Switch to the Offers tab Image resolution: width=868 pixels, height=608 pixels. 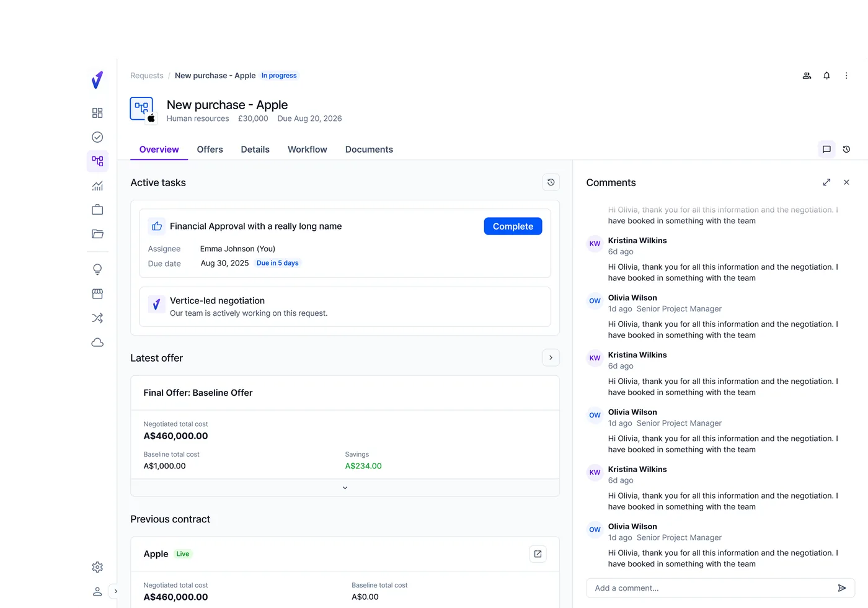(210, 150)
